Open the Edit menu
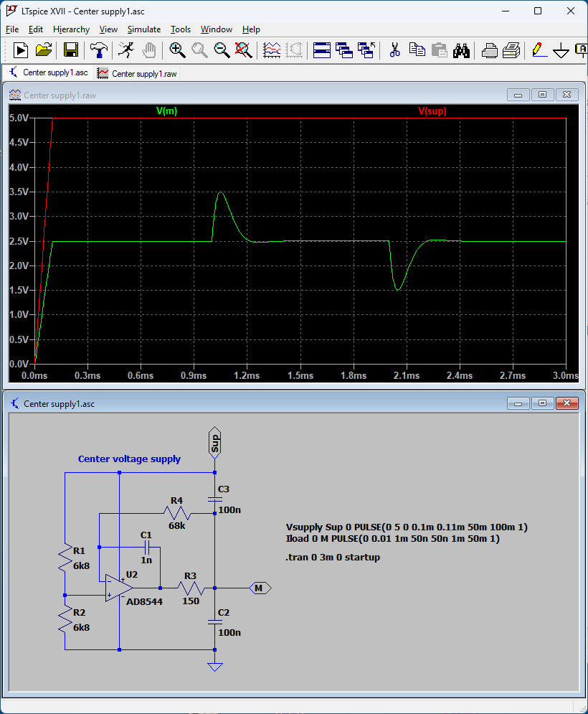This screenshot has width=588, height=714. (x=36, y=29)
